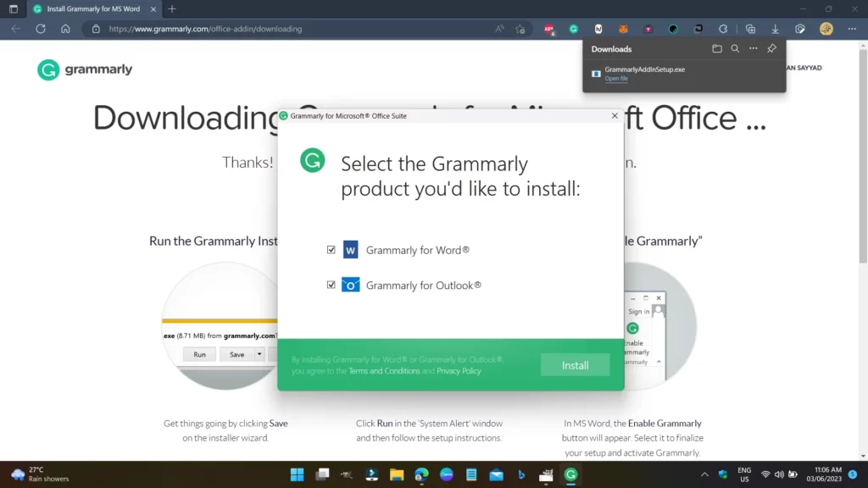Add this page to favorites
This screenshot has height=488, width=868.
pyautogui.click(x=520, y=29)
